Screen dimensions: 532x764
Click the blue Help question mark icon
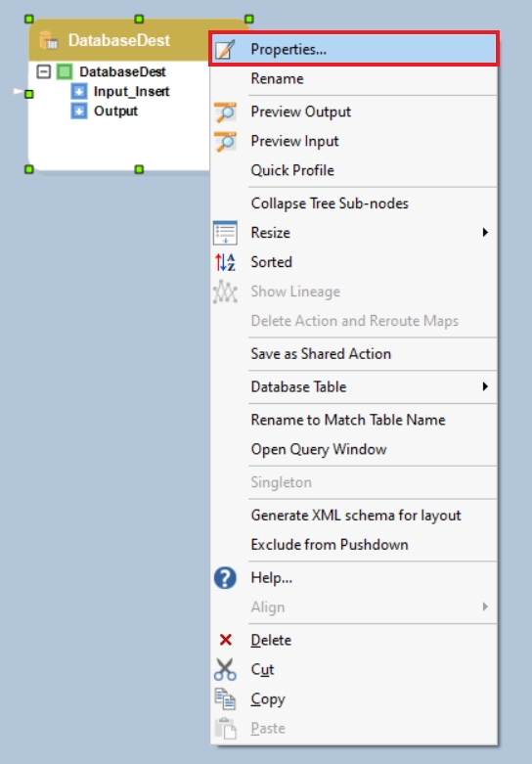pos(225,578)
